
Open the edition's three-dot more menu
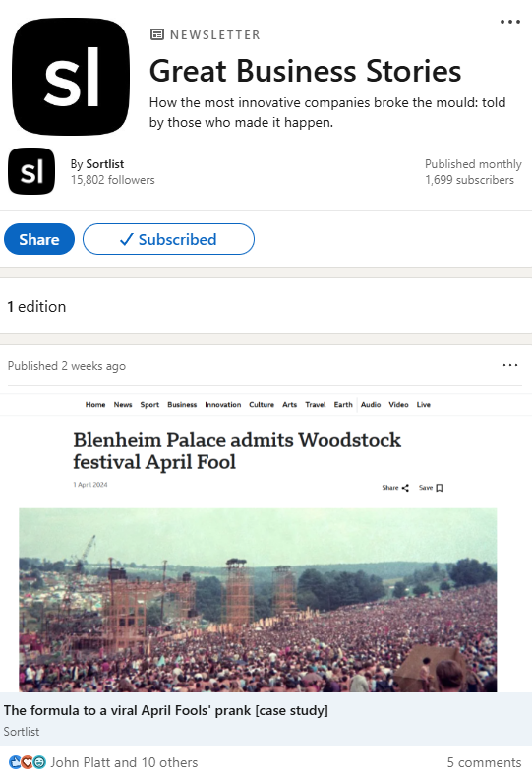[x=509, y=365]
